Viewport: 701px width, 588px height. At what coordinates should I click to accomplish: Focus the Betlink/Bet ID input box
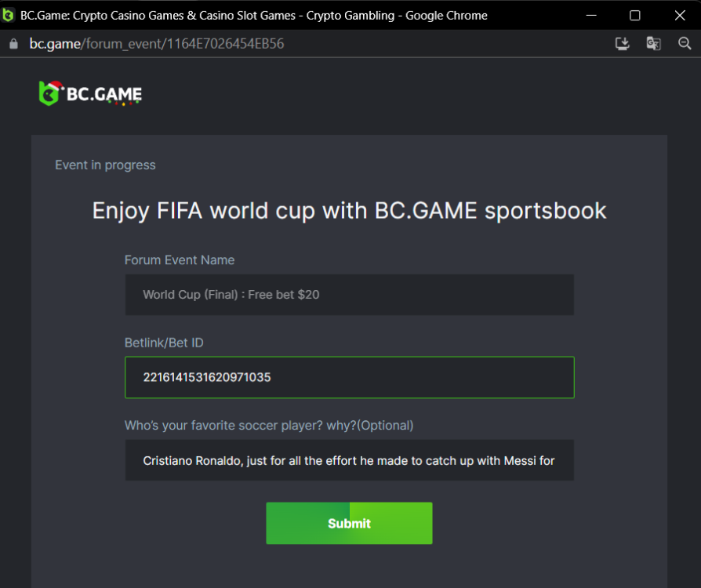(x=349, y=377)
